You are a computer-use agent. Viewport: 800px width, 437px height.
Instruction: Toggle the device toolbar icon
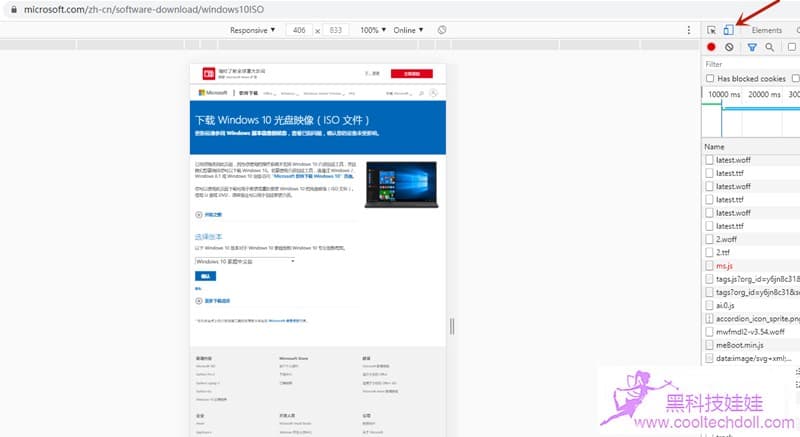[728, 30]
